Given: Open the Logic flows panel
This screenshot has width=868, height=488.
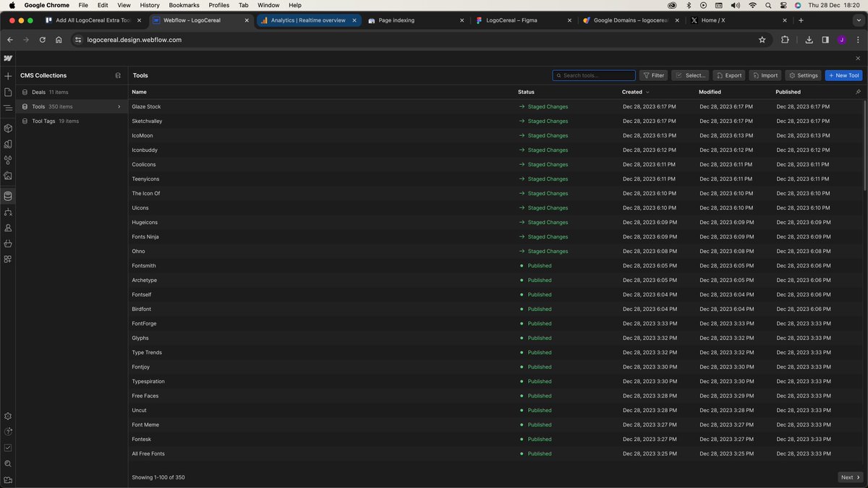Looking at the screenshot, I should [8, 212].
